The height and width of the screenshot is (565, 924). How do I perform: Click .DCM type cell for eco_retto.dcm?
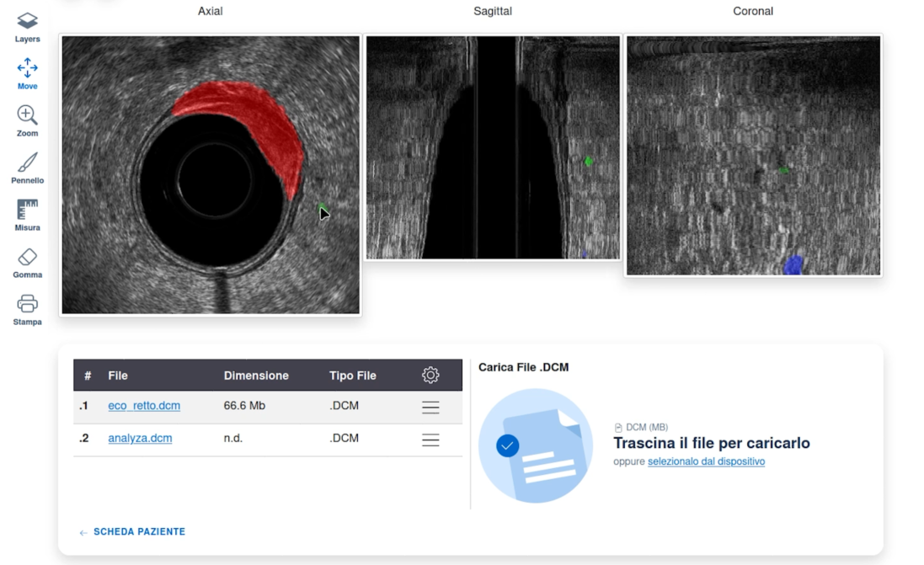click(344, 406)
